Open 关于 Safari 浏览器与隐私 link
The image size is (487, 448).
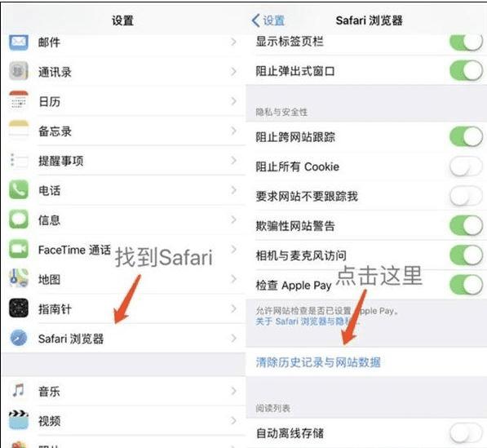point(308,321)
